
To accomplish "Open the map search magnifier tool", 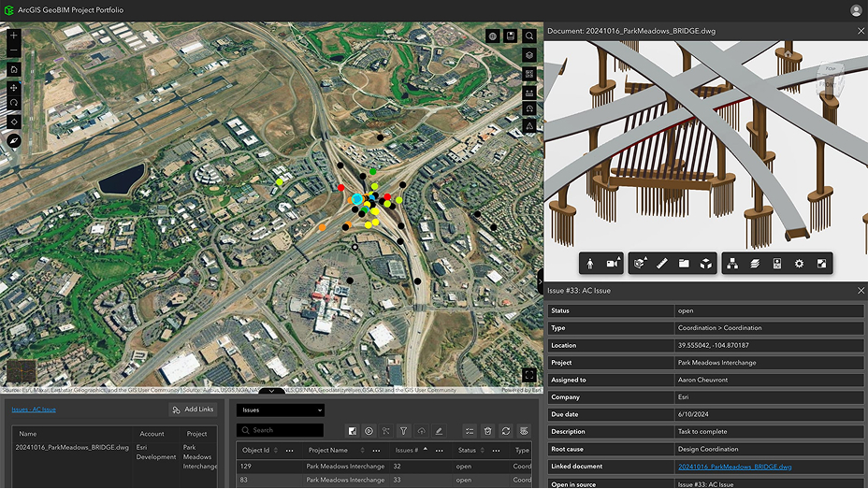I will coord(529,36).
